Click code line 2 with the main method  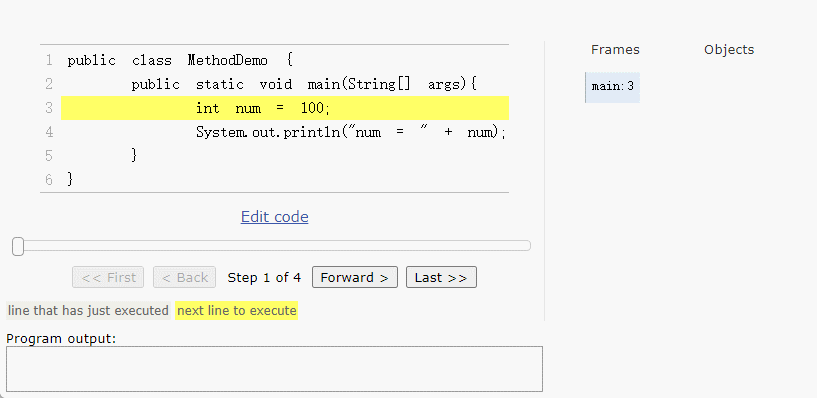click(x=304, y=84)
